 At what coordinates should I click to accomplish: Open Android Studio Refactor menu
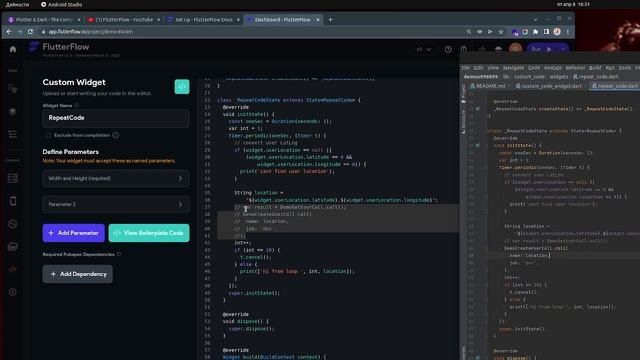tap(575, 68)
